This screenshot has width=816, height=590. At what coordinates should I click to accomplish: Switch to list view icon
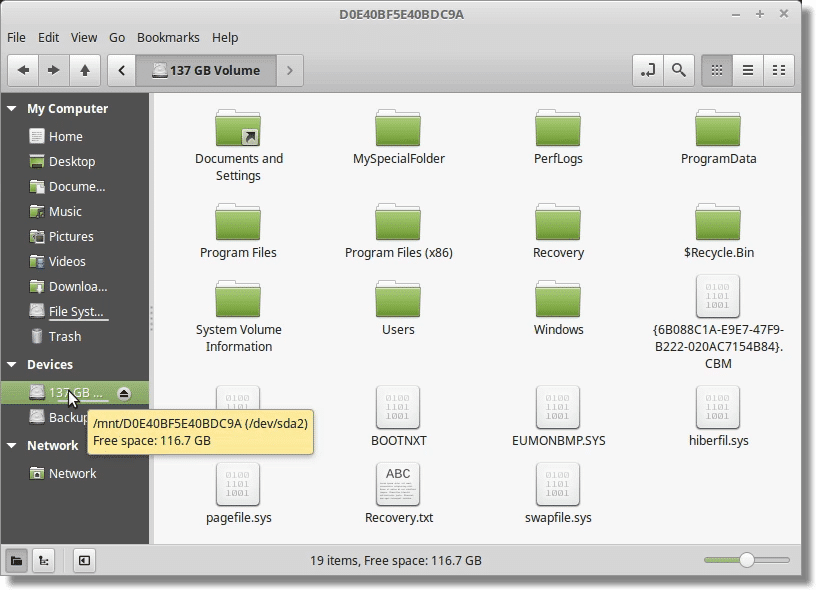coord(748,70)
